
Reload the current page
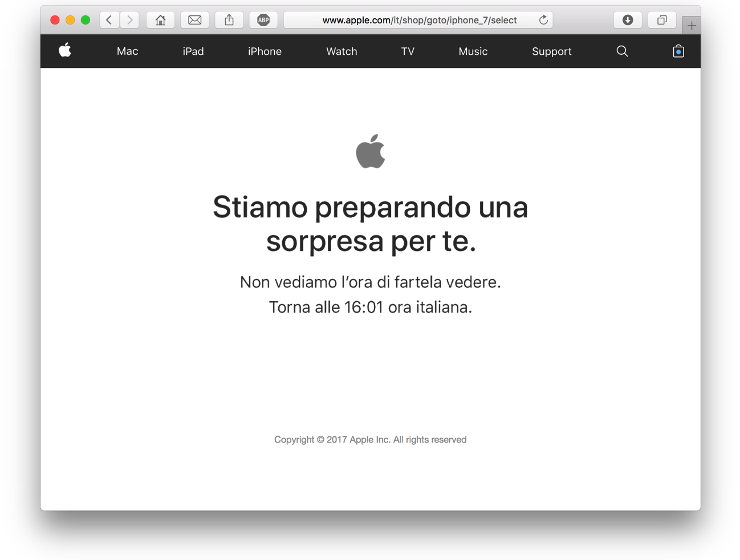(543, 19)
